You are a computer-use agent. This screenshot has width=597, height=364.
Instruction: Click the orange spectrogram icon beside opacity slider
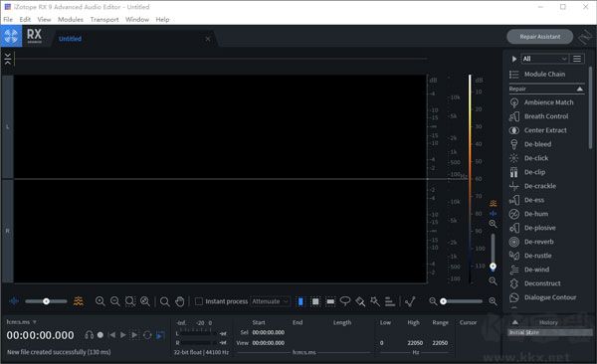tap(78, 301)
